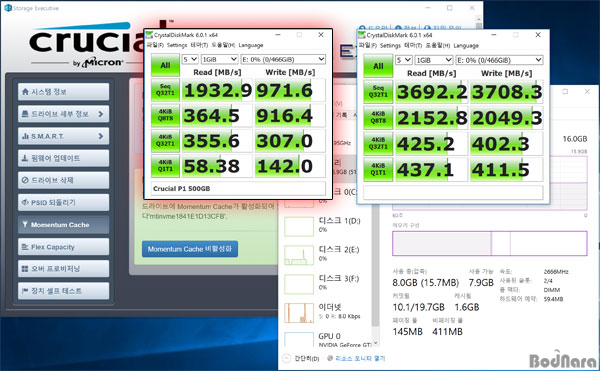Run 4KiB Q32T1 test in left CrystalDiskMark
Image resolution: width=600 pixels, height=371 pixels.
pyautogui.click(x=165, y=140)
